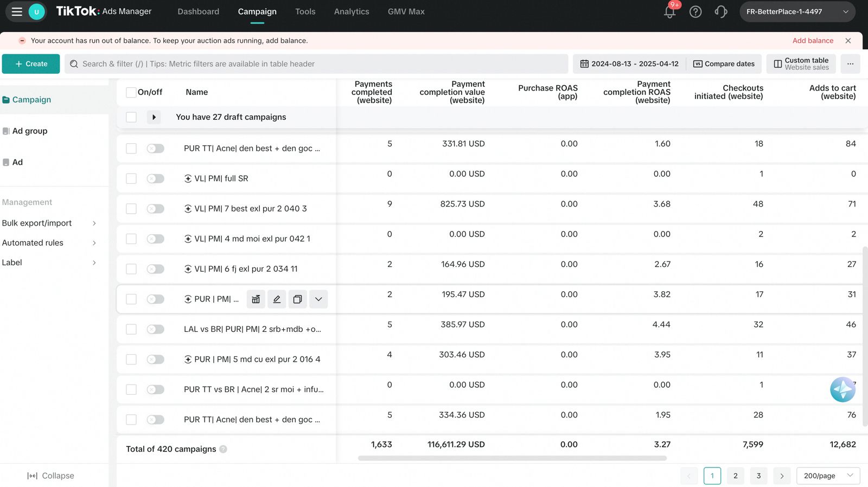Click the Add balance link
Viewport: 868px width, 487px height.
point(812,41)
